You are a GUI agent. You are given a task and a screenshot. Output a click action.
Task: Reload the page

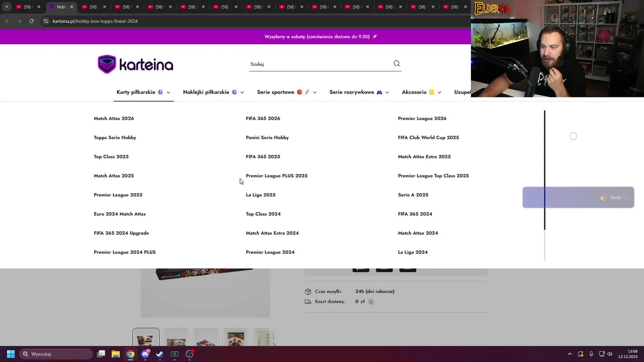[31, 21]
